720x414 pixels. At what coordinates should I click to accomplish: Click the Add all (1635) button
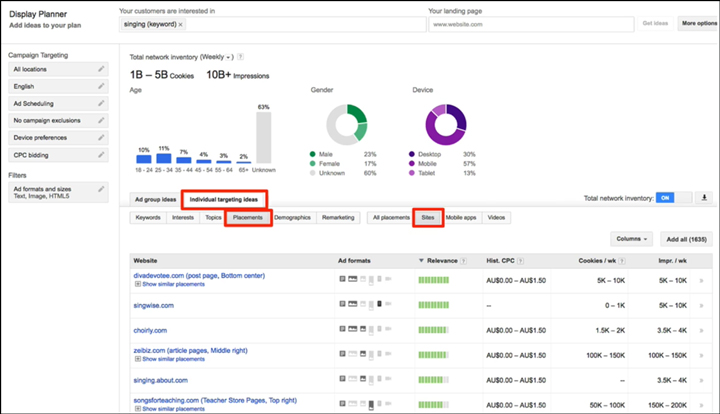(x=687, y=239)
